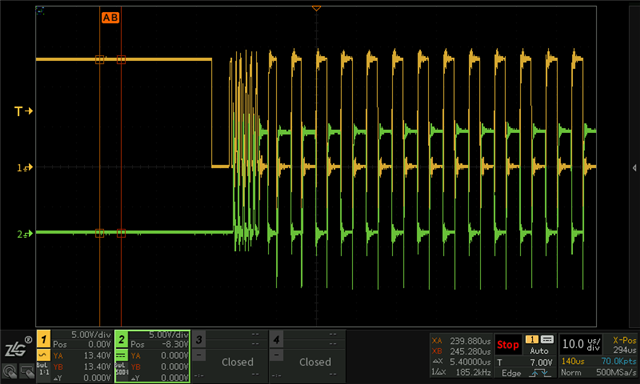This screenshot has height=384, width=640.
Task: Tap the left touch gesture icon
Action: 9,371
